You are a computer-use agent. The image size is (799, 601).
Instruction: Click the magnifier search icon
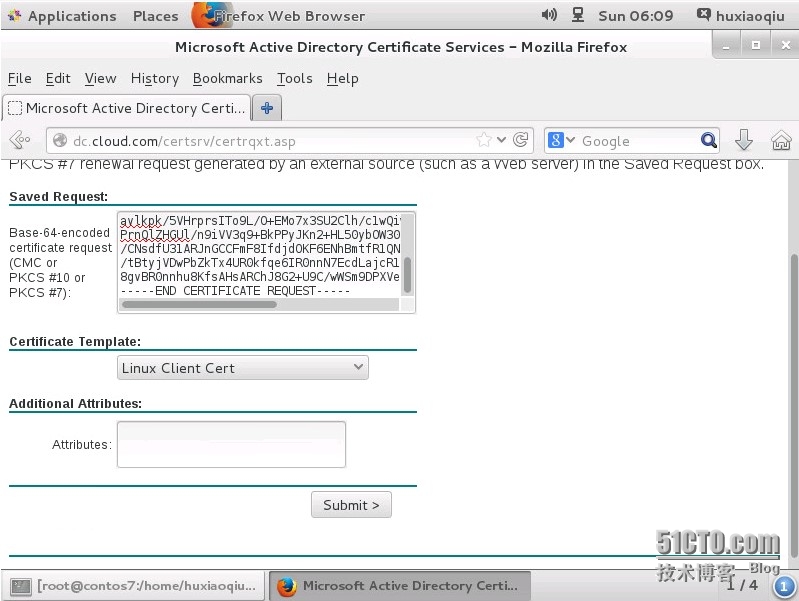(709, 140)
